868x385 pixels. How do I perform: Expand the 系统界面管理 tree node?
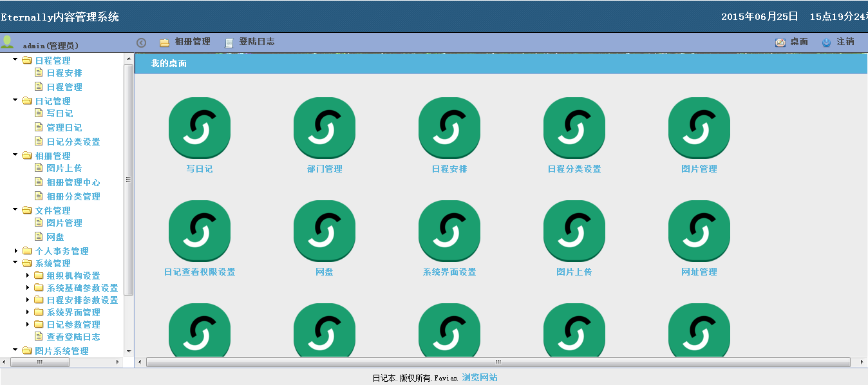click(x=28, y=312)
